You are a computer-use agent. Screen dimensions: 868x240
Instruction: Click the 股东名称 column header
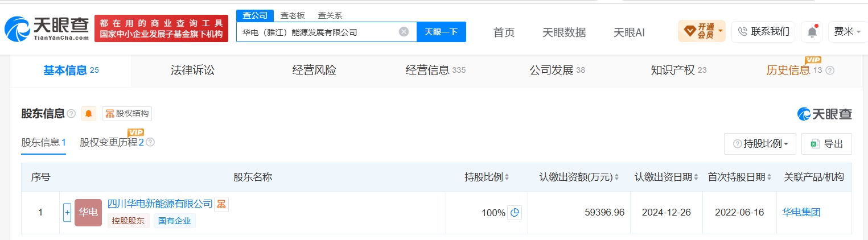coord(253,177)
